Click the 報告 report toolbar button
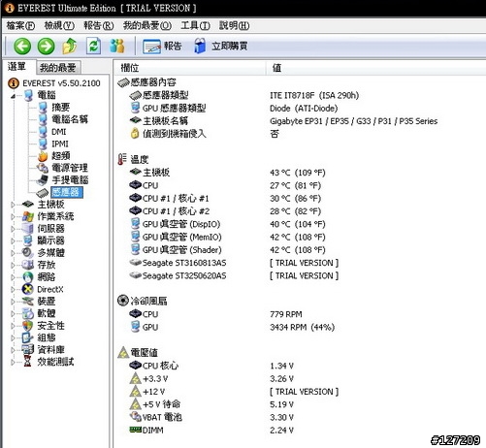The height and width of the screenshot is (448, 486). pyautogui.click(x=162, y=47)
